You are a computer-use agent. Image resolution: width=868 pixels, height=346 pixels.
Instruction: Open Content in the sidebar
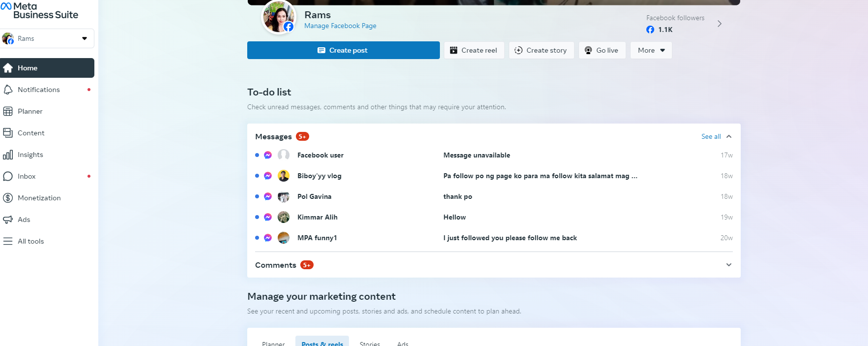(47, 133)
